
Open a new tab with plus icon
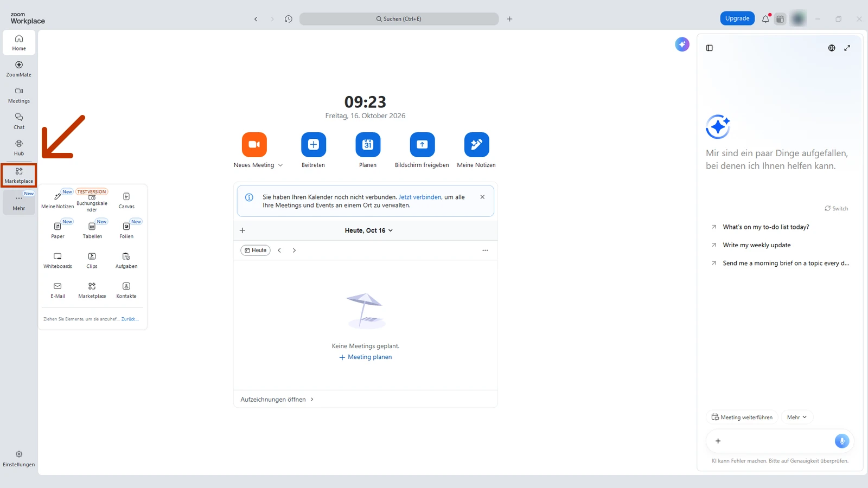pyautogui.click(x=509, y=19)
